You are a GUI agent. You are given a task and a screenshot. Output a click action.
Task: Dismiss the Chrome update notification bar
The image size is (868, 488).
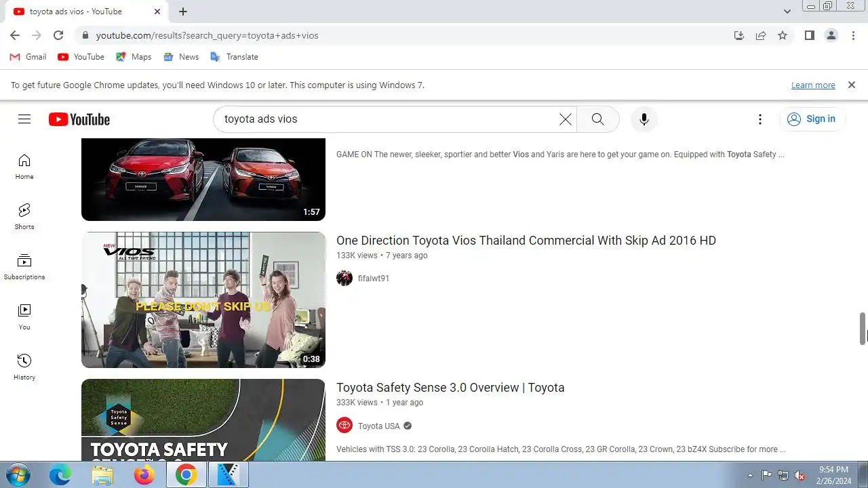(851, 85)
